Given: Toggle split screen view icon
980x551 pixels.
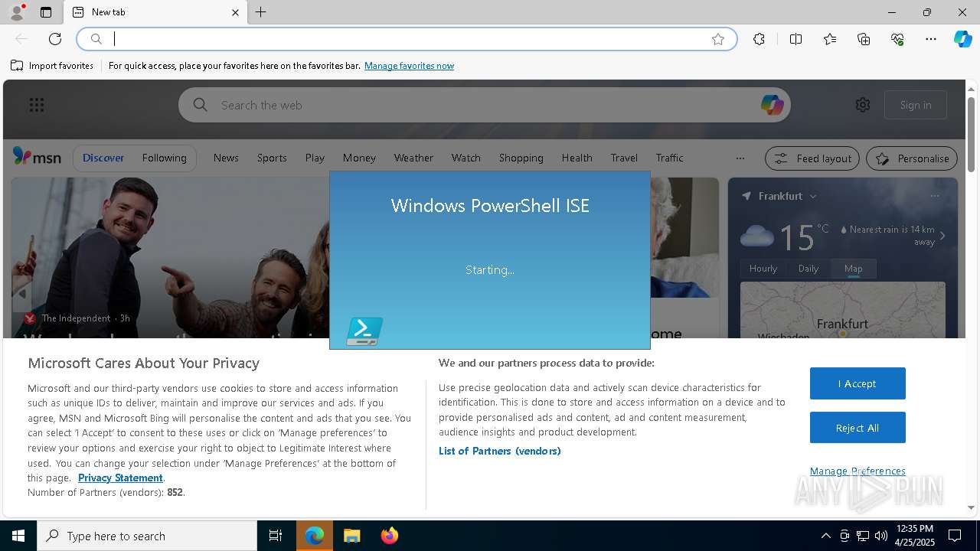Looking at the screenshot, I should point(795,39).
